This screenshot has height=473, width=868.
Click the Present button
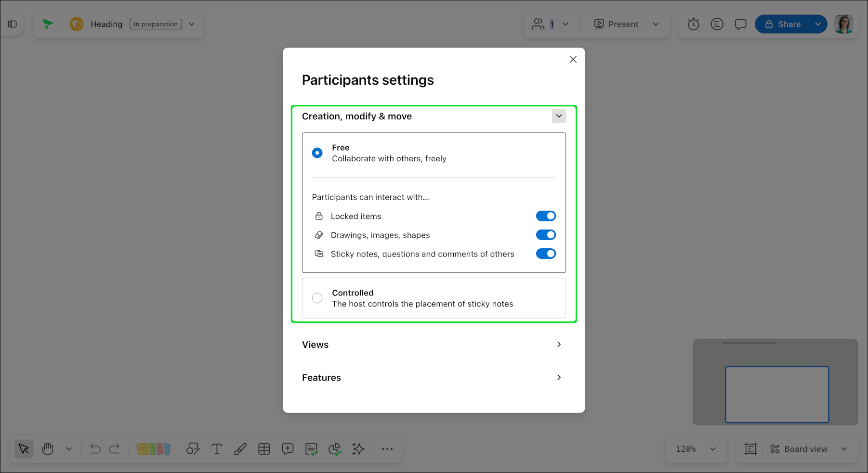[616, 24]
